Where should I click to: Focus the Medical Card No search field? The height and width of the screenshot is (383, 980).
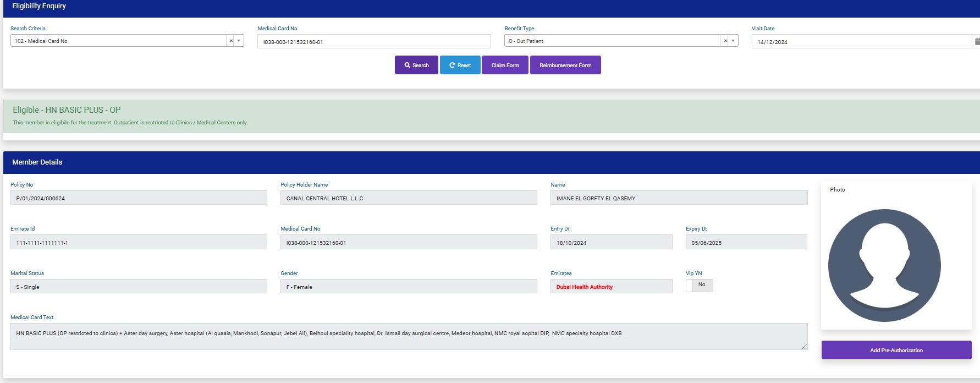coord(374,42)
